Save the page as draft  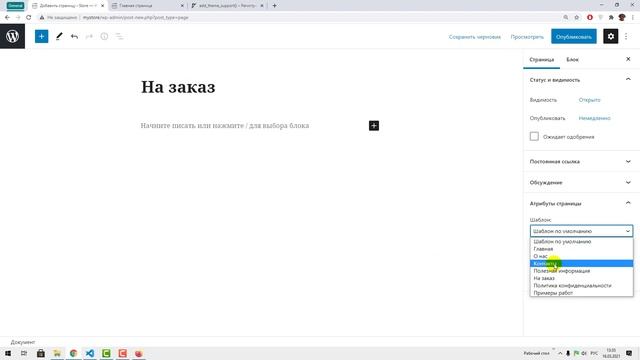click(475, 37)
